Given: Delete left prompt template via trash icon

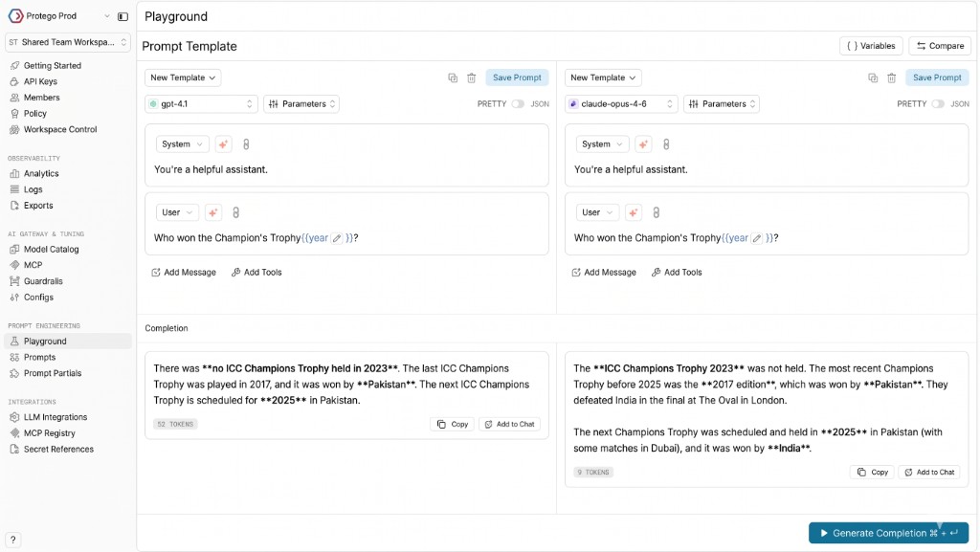Looking at the screenshot, I should [x=471, y=77].
